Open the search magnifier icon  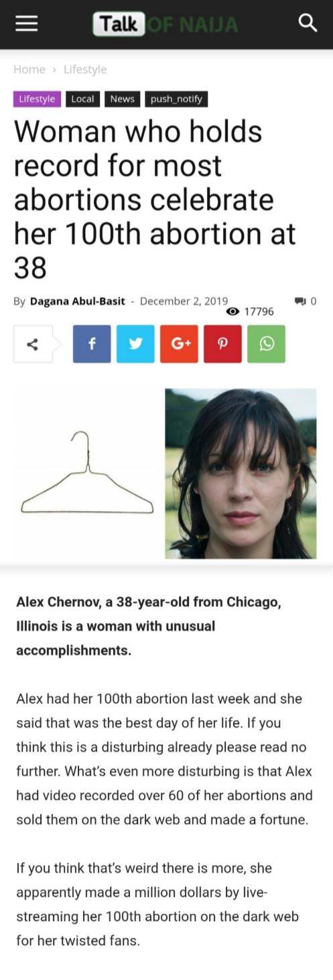[308, 23]
